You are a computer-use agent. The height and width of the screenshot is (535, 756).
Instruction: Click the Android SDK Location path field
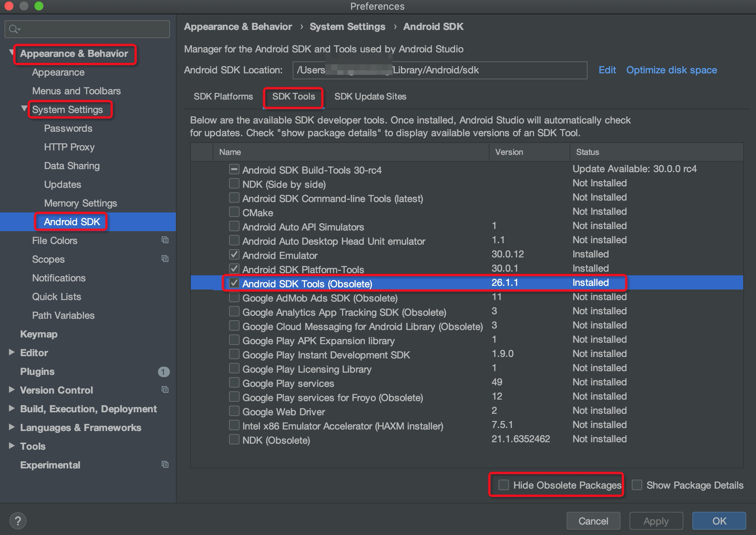(x=439, y=70)
